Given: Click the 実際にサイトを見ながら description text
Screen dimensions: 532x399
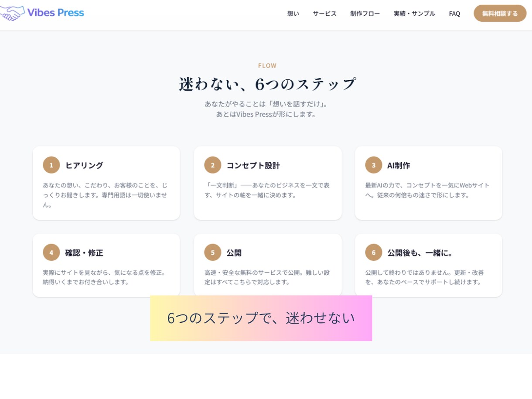Looking at the screenshot, I should pos(104,277).
